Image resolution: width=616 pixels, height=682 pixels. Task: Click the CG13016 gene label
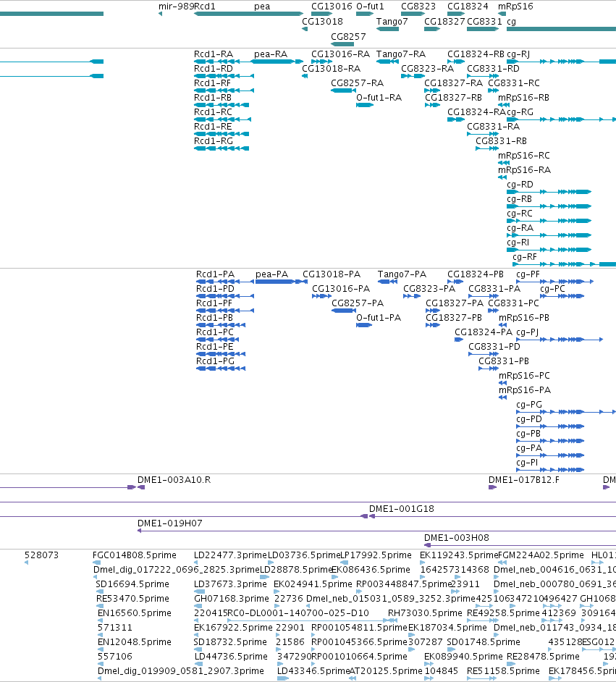click(332, 7)
